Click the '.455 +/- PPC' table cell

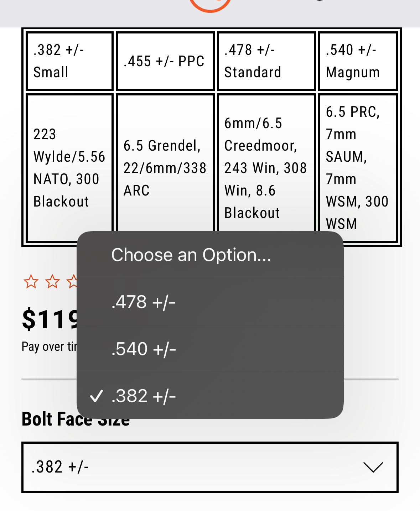165,61
